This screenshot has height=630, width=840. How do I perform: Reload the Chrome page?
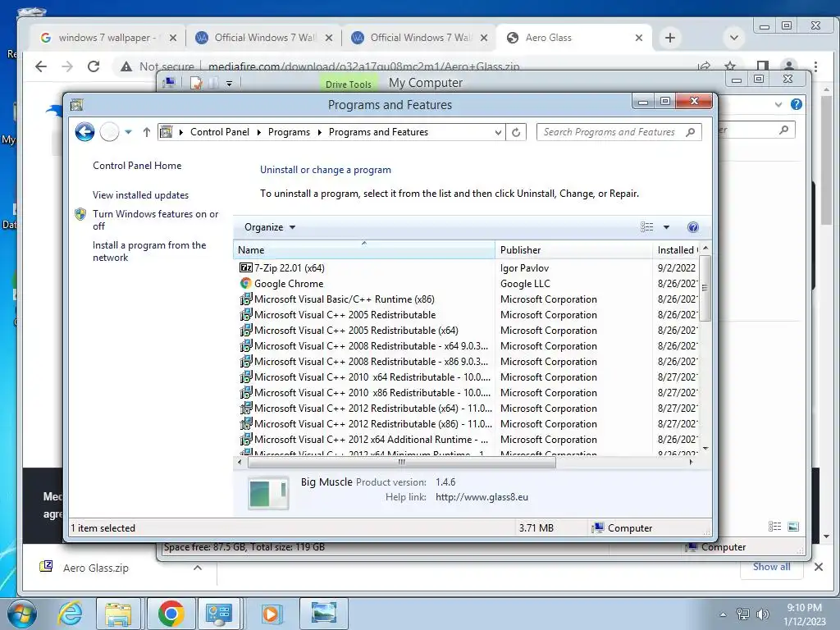coord(94,66)
